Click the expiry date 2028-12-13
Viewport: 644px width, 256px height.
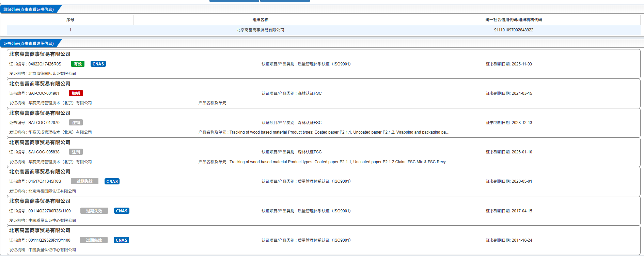[x=522, y=123]
